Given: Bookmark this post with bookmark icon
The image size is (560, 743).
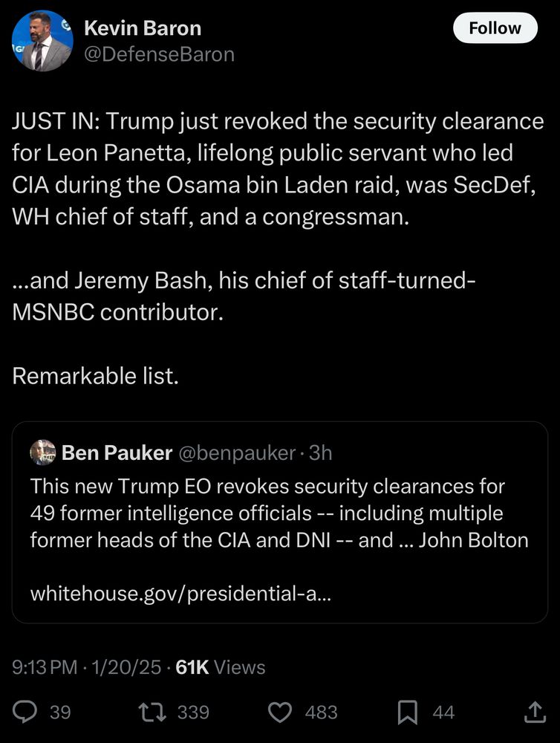Looking at the screenshot, I should pos(408,713).
